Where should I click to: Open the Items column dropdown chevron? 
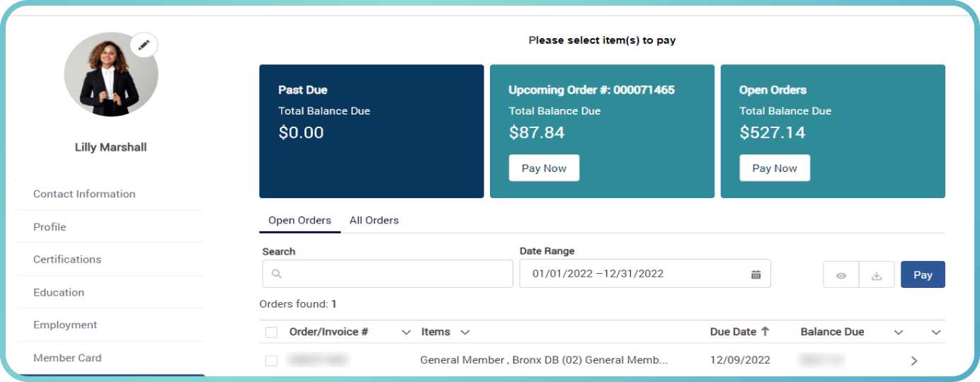[465, 332]
